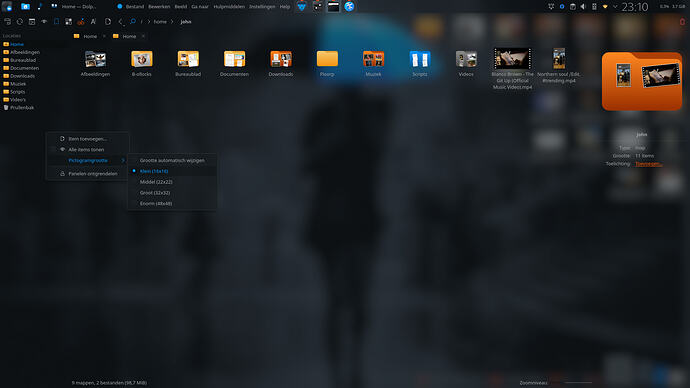Click the back arrow in Dolphin toolbar

121,21
